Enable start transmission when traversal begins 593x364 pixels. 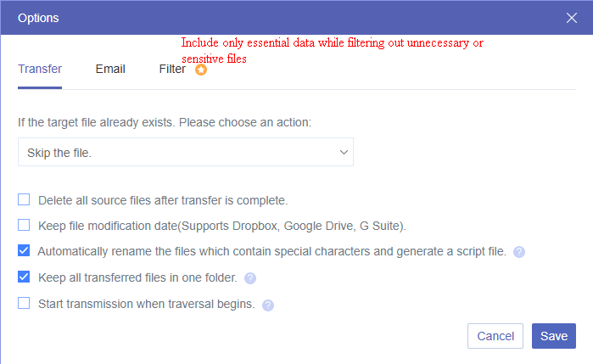(x=24, y=303)
